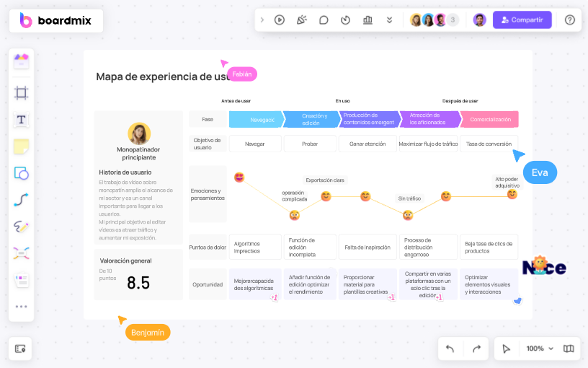Start presentation with play icon
Viewport: 588px width, 368px height.
point(280,20)
